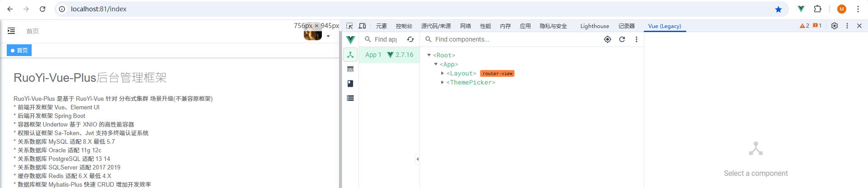The height and width of the screenshot is (188, 868).
Task: Switch to the Lighthouse panel
Action: [x=594, y=26]
